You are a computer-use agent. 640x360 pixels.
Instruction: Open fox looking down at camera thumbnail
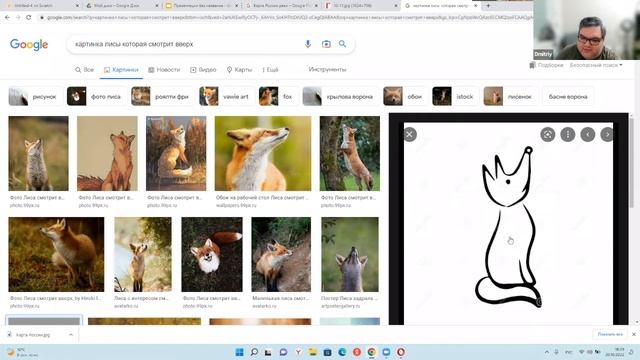click(x=212, y=254)
